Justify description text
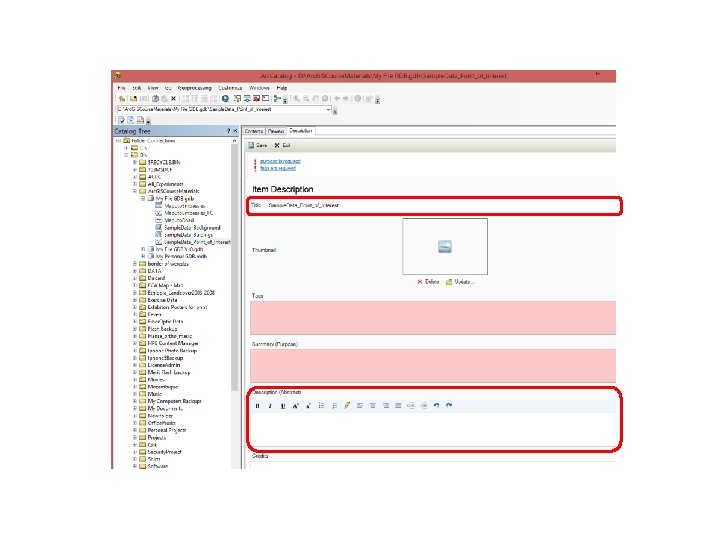The width and height of the screenshot is (720, 540). [x=398, y=406]
